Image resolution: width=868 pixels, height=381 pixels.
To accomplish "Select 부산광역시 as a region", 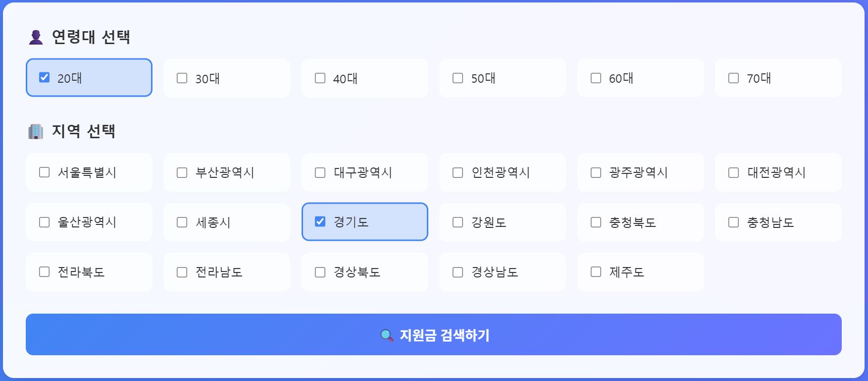I will pyautogui.click(x=182, y=172).
